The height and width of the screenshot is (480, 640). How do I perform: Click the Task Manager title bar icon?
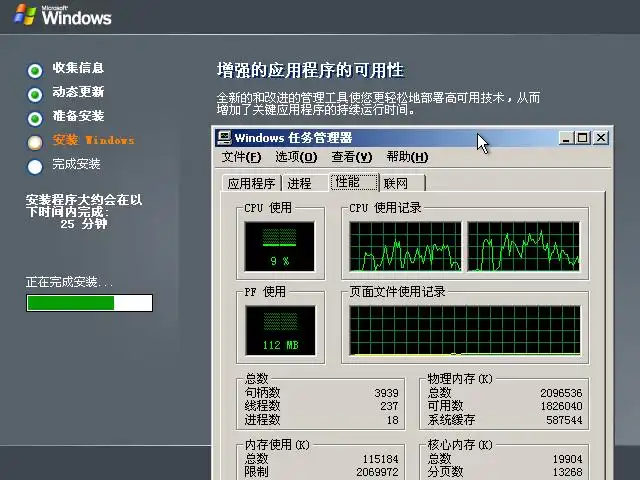[x=224, y=138]
